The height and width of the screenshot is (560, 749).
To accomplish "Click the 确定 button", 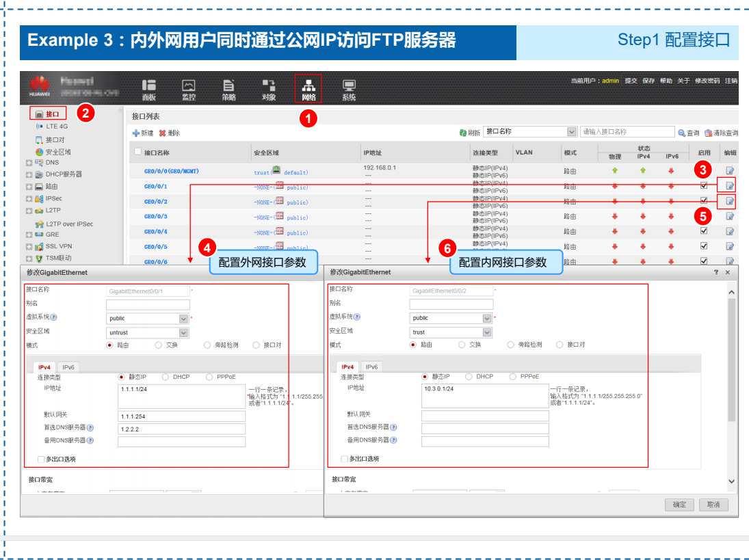I will click(x=679, y=505).
